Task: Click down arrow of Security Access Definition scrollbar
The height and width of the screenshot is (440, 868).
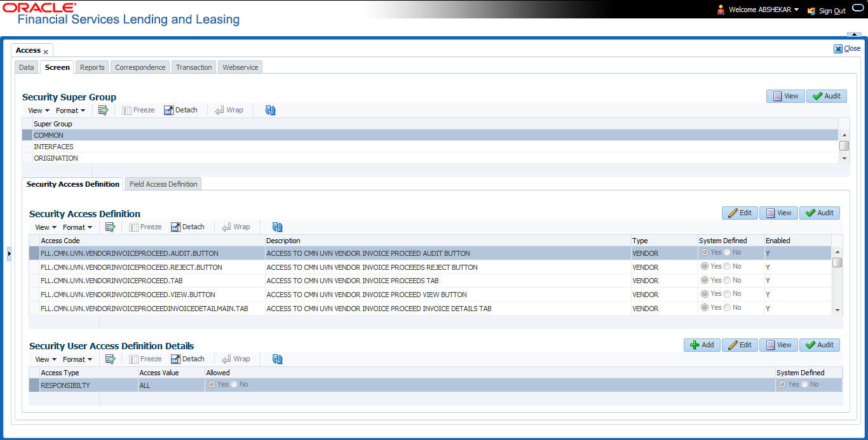Action: tap(837, 310)
